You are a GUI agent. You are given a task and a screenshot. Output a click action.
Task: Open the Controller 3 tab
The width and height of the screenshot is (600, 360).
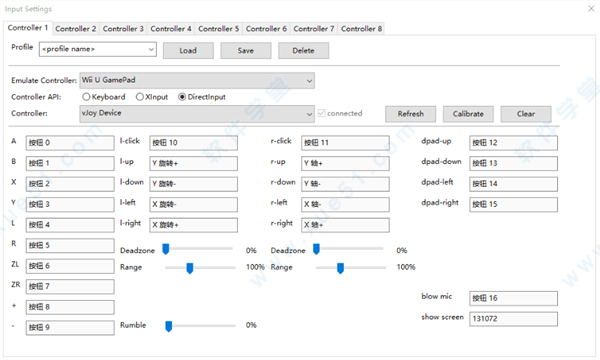click(123, 29)
